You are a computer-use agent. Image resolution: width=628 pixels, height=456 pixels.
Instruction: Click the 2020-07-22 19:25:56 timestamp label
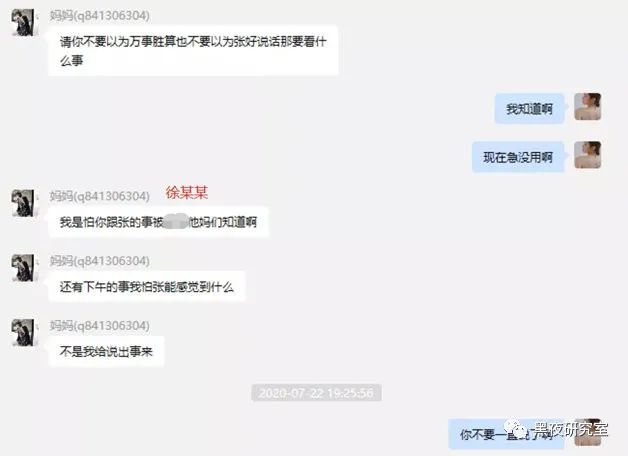pos(316,393)
